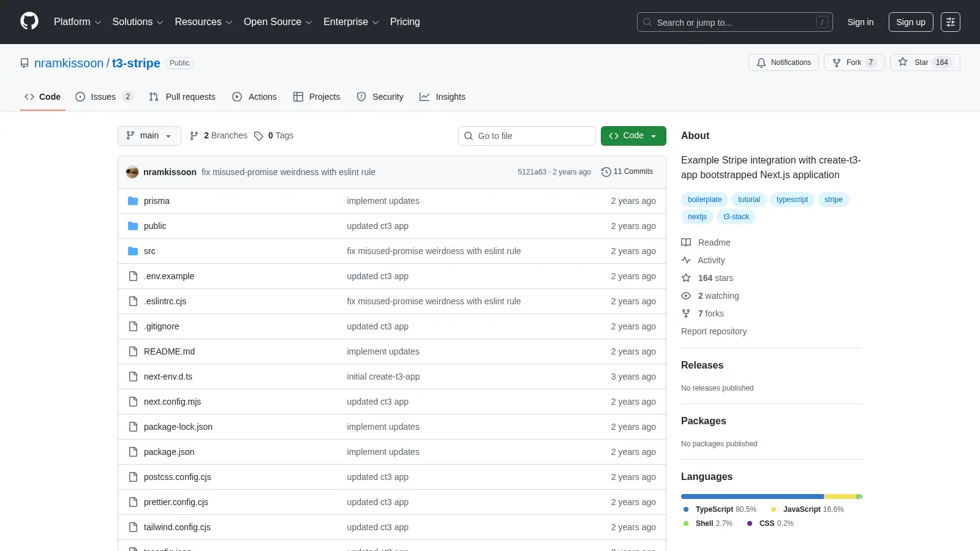Expand the Enterprise menu
Screen dimensions: 980x551
(x=351, y=22)
